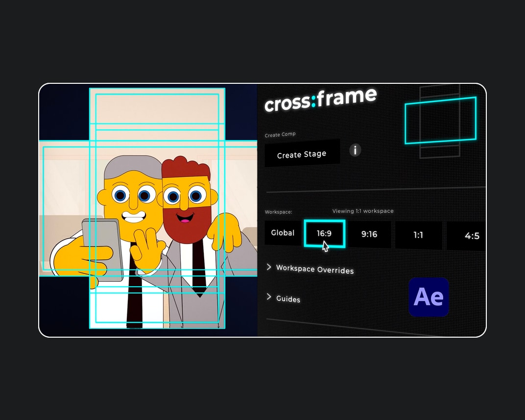Viewport: 525px width, 420px height.
Task: Click the character illustration preview
Action: [x=148, y=210]
